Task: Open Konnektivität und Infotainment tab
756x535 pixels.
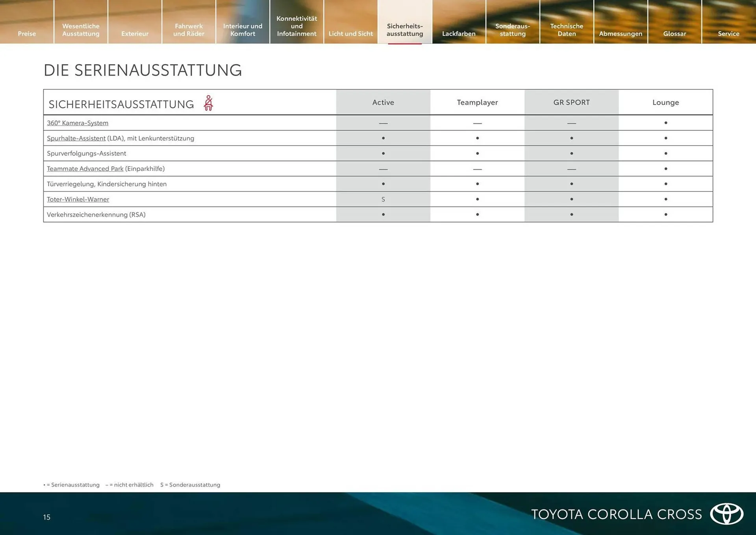Action: click(296, 26)
